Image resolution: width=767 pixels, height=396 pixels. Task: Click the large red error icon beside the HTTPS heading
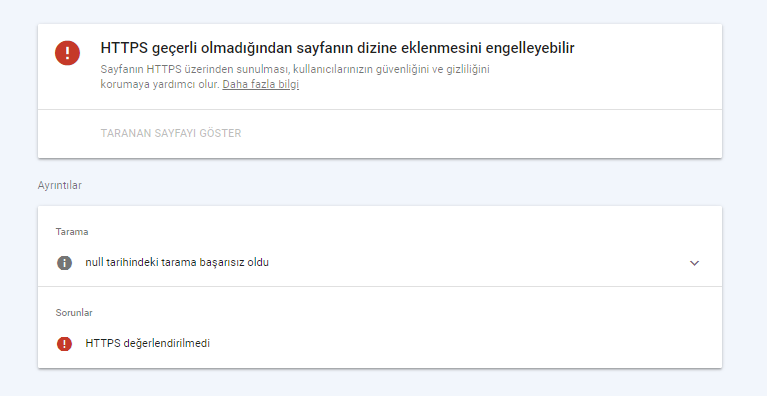click(68, 53)
